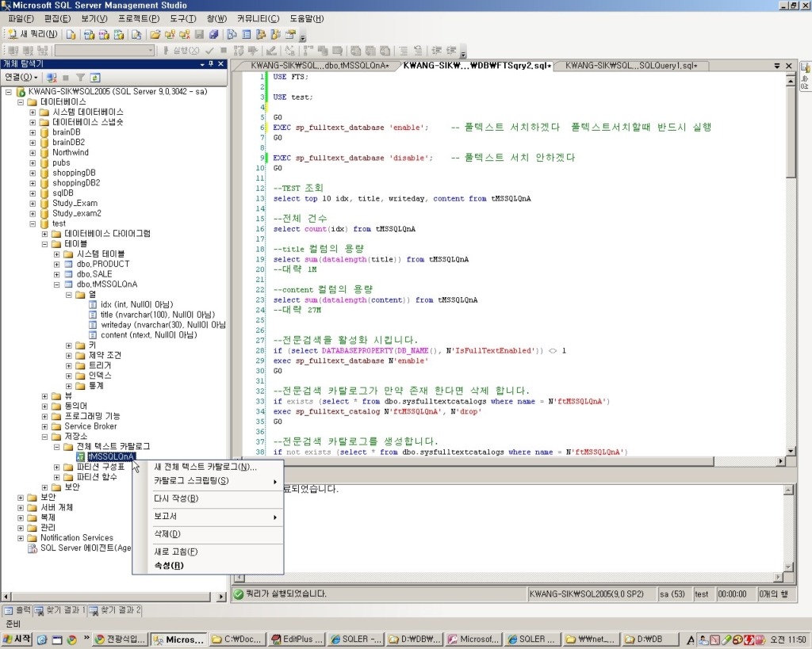Open the 보기(V) menu

pyautogui.click(x=94, y=19)
